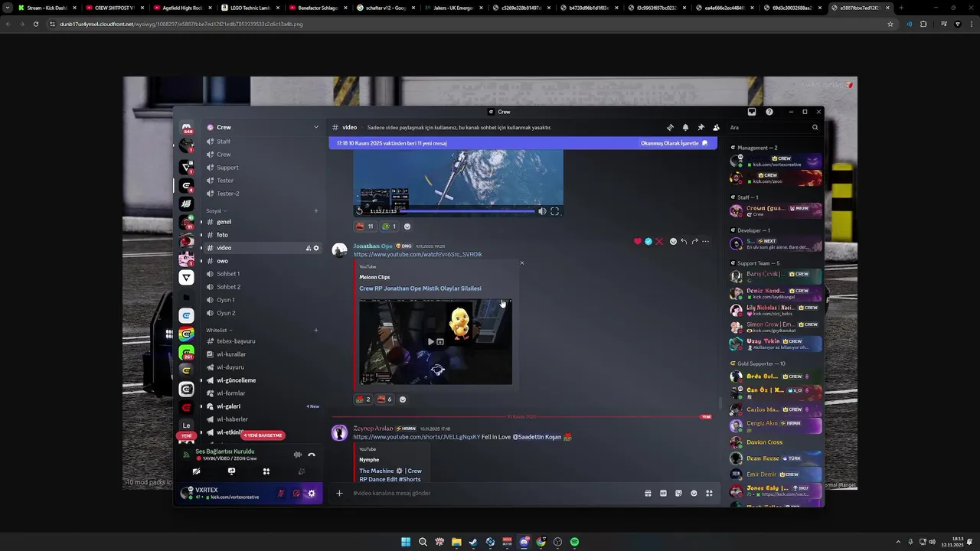The height and width of the screenshot is (551, 980).
Task: Create invite for video channel
Action: point(309,248)
